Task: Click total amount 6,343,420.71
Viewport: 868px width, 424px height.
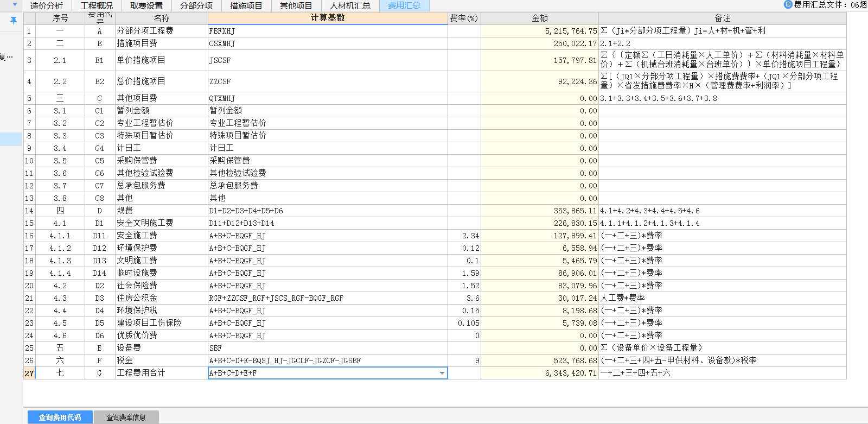Action: point(540,373)
